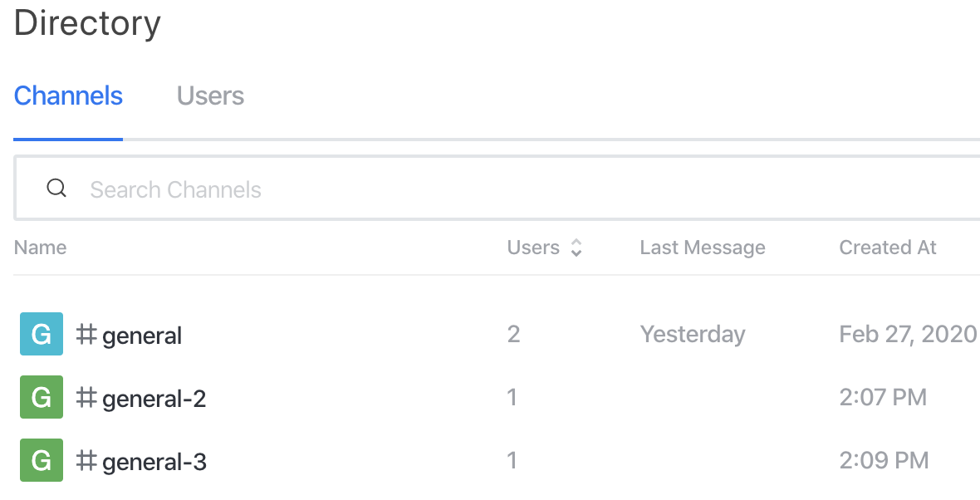The height and width of the screenshot is (500, 980).
Task: Open the general-3 channel name link
Action: [x=154, y=461]
